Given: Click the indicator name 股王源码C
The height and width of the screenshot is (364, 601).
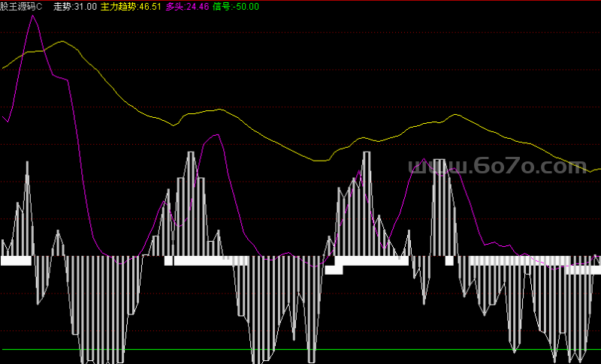Looking at the screenshot, I should 21,7.
